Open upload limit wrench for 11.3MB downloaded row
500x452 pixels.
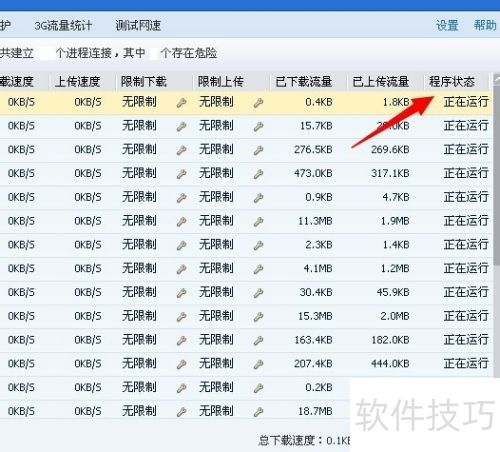click(x=258, y=222)
